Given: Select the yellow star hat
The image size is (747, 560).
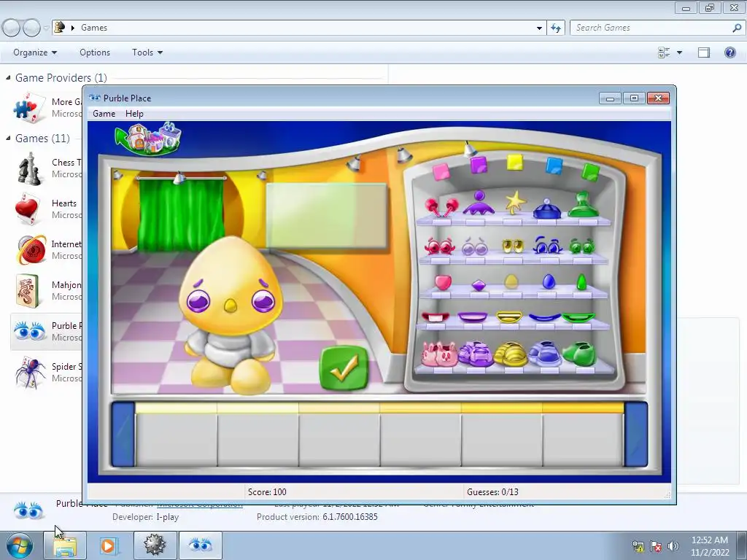Looking at the screenshot, I should 514,203.
